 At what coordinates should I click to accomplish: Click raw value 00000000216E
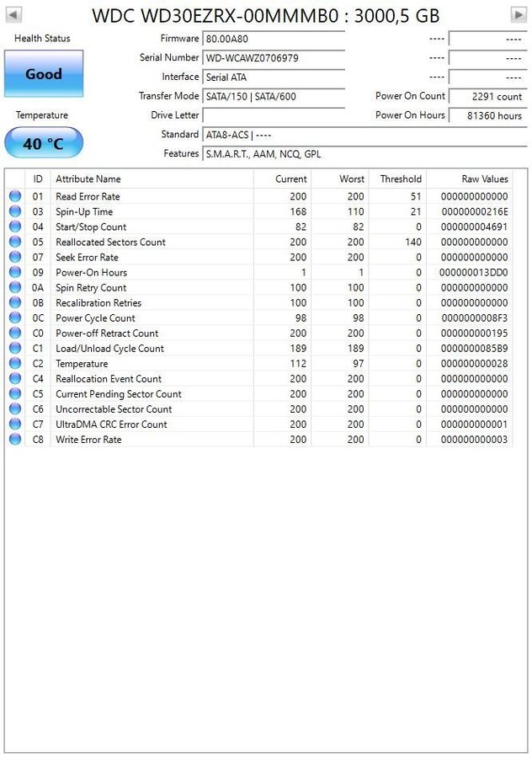click(475, 211)
